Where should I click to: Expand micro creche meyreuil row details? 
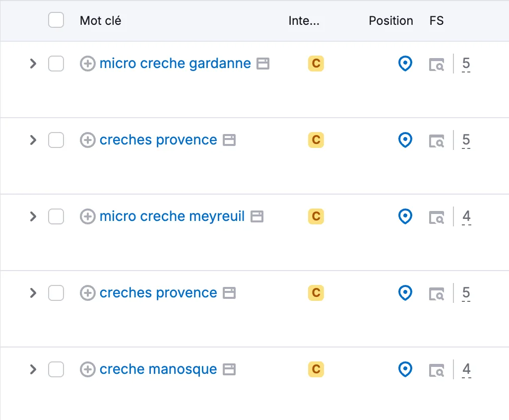[33, 216]
